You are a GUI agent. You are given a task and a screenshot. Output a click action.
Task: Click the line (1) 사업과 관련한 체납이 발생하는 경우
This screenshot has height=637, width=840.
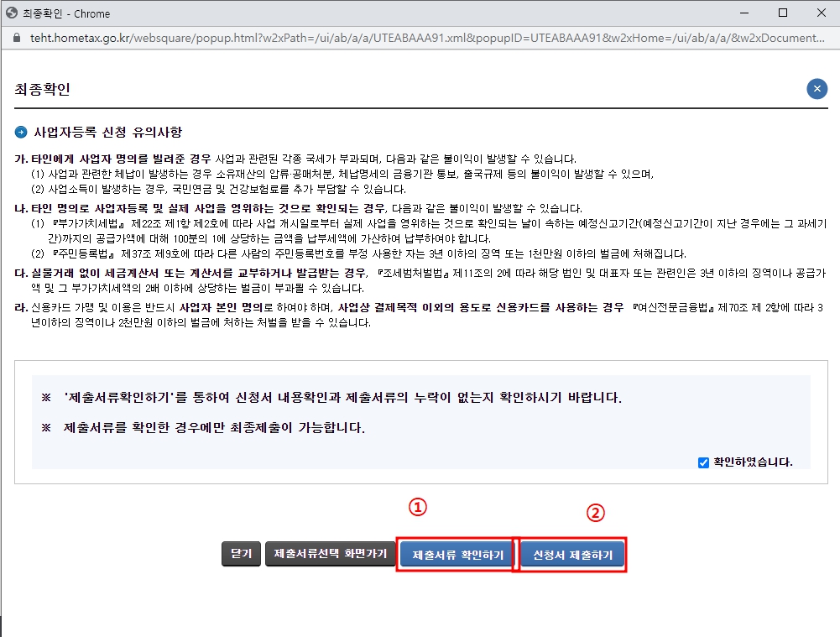click(x=342, y=174)
